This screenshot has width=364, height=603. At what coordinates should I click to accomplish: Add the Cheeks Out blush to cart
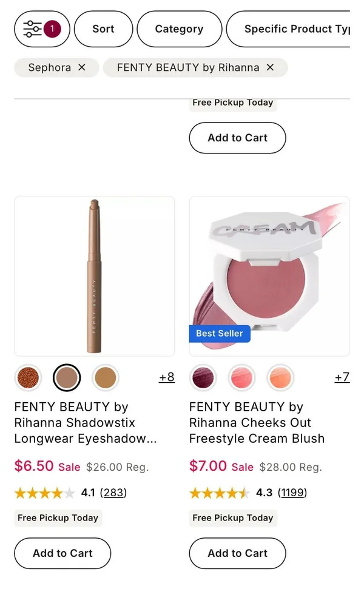point(237,553)
